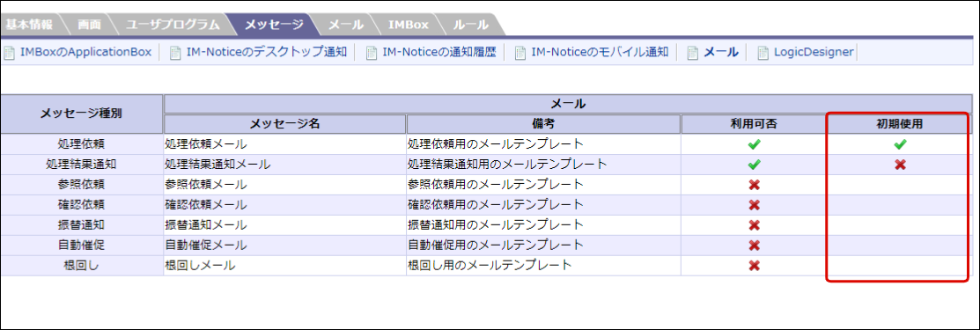This screenshot has height=330, width=980.
Task: Open the IMBox tab
Action: [409, 25]
